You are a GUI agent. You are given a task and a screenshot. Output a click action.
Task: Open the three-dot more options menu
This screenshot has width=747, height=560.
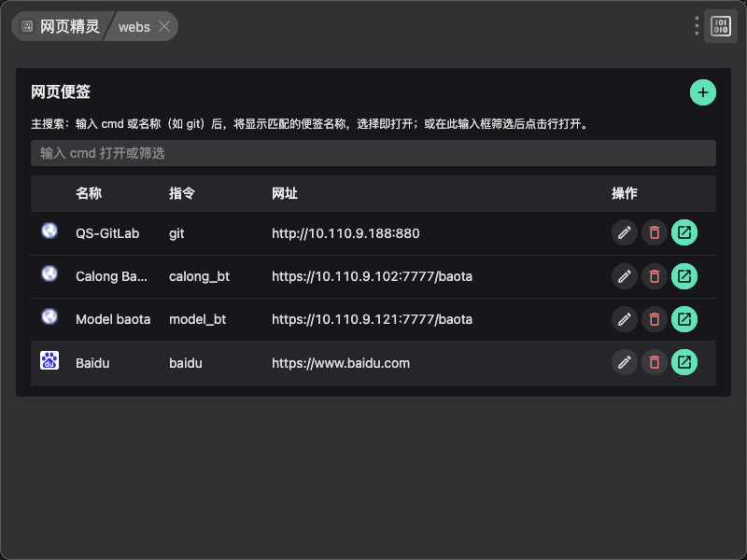(697, 26)
